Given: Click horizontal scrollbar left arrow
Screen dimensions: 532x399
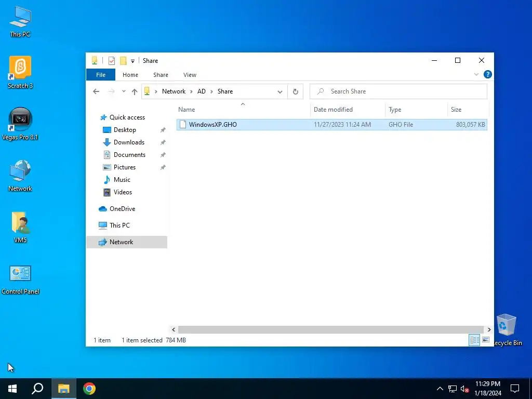Looking at the screenshot, I should (174, 329).
